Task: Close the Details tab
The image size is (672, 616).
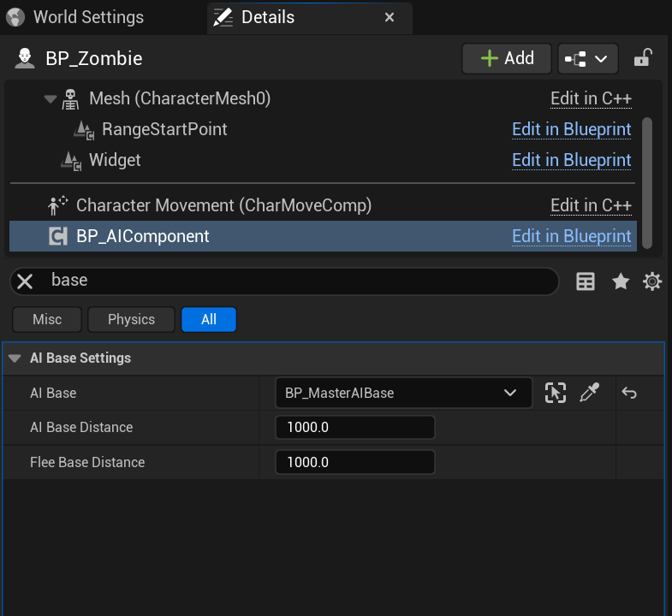Action: pos(390,17)
